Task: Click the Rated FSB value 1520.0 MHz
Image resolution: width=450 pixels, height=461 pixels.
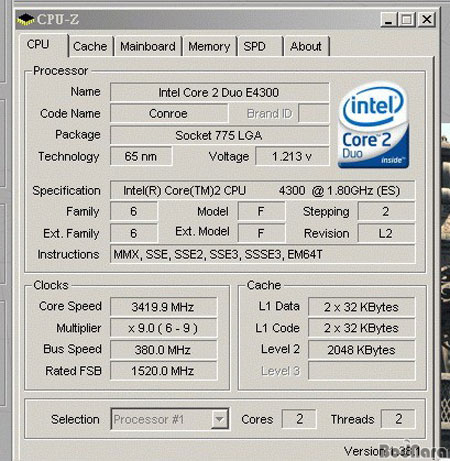Action: [x=163, y=371]
